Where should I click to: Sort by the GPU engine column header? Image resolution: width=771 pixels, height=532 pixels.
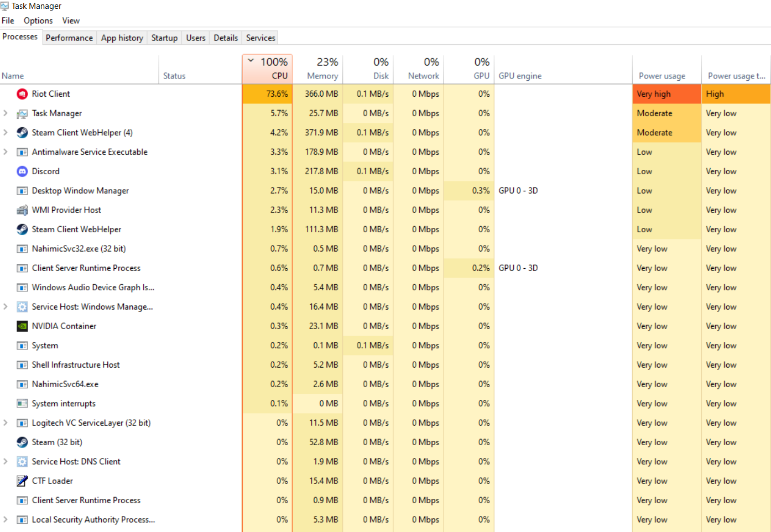click(x=563, y=70)
